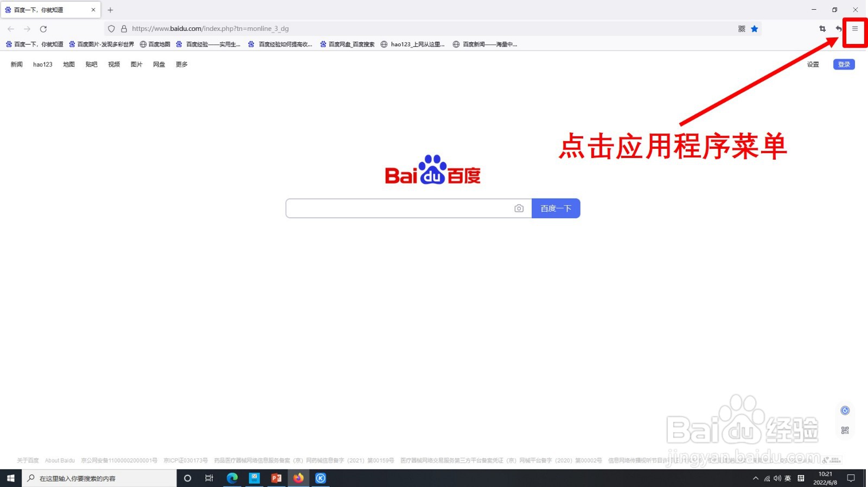Click the blue bookmark star
This screenshot has width=868, height=487.
[x=755, y=29]
